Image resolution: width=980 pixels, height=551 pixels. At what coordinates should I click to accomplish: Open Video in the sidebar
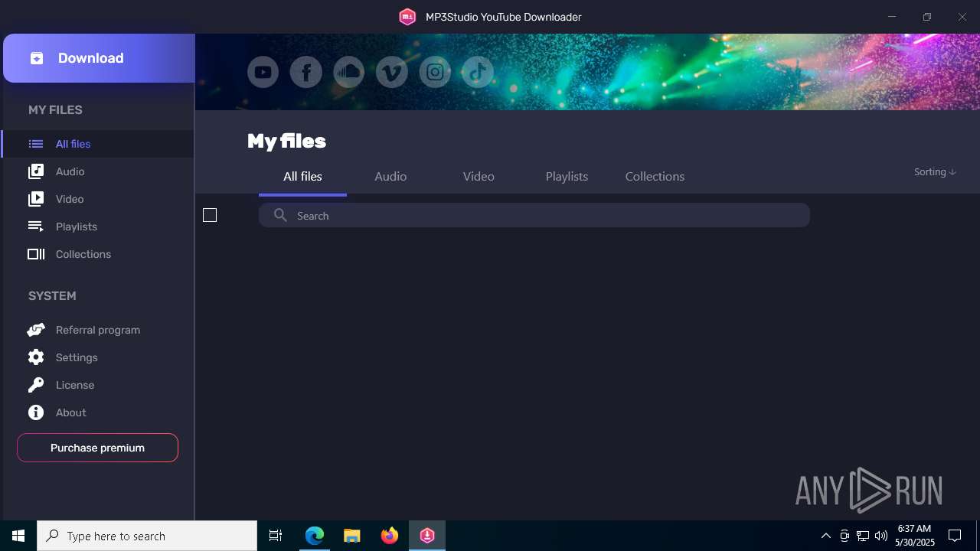click(98, 199)
